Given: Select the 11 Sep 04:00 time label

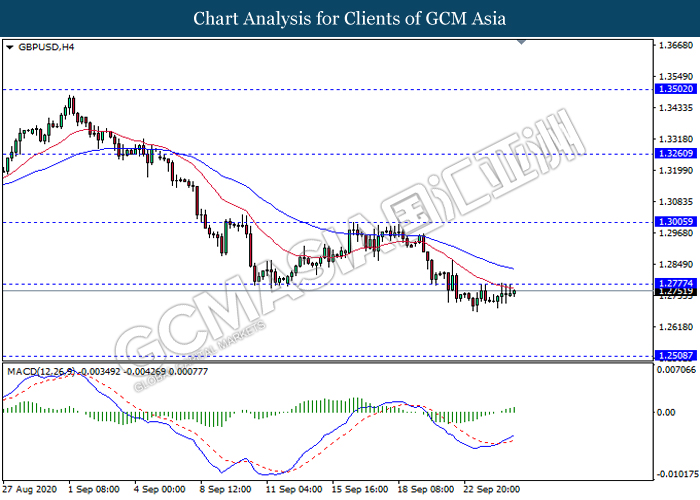Looking at the screenshot, I should [294, 491].
